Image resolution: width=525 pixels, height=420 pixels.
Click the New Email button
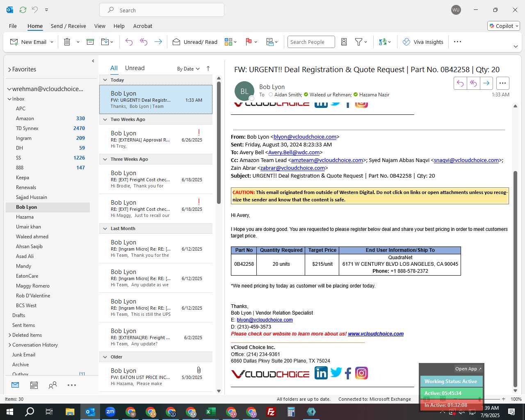(x=28, y=42)
